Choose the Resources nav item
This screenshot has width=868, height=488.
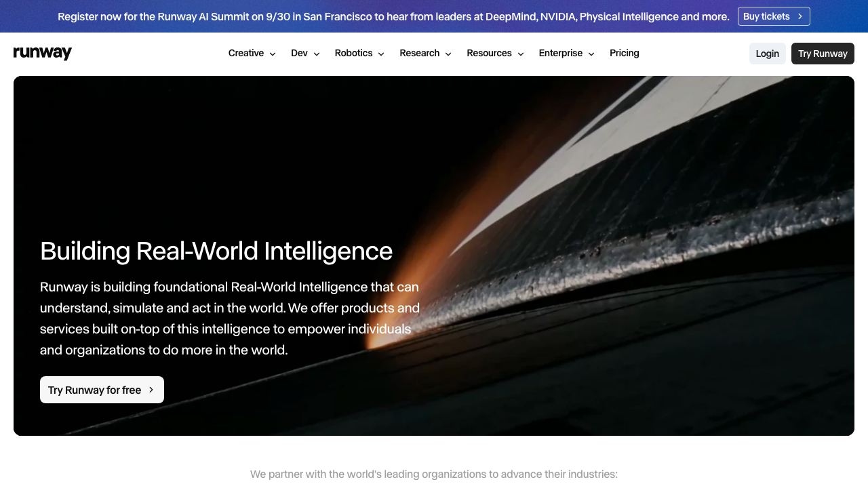(489, 53)
